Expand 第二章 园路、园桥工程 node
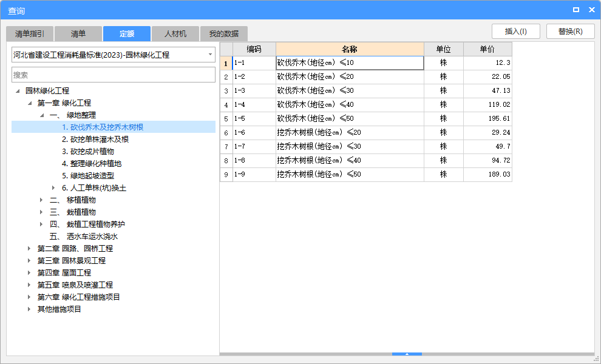The image size is (601, 364). click(29, 249)
